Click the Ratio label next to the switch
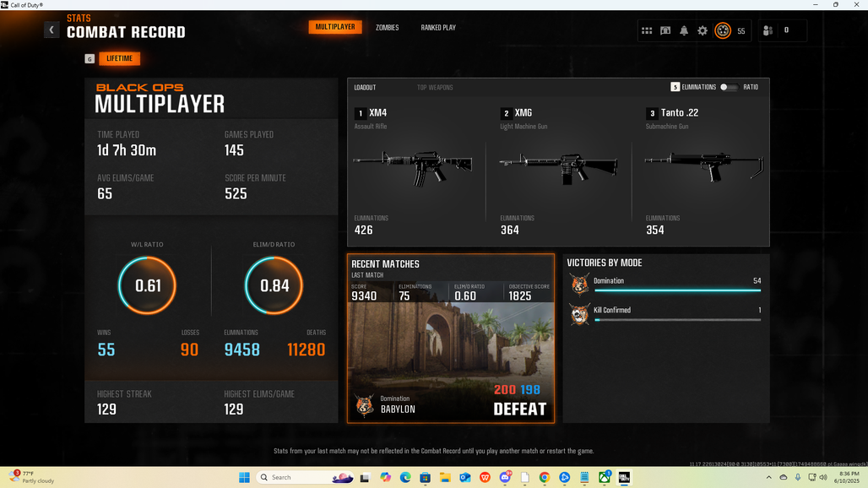868x488 pixels. 751,87
